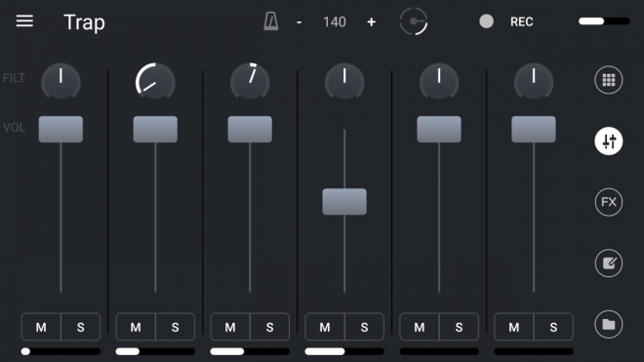Solo the fifth channel
This screenshot has width=644, height=362.
pos(459,327)
